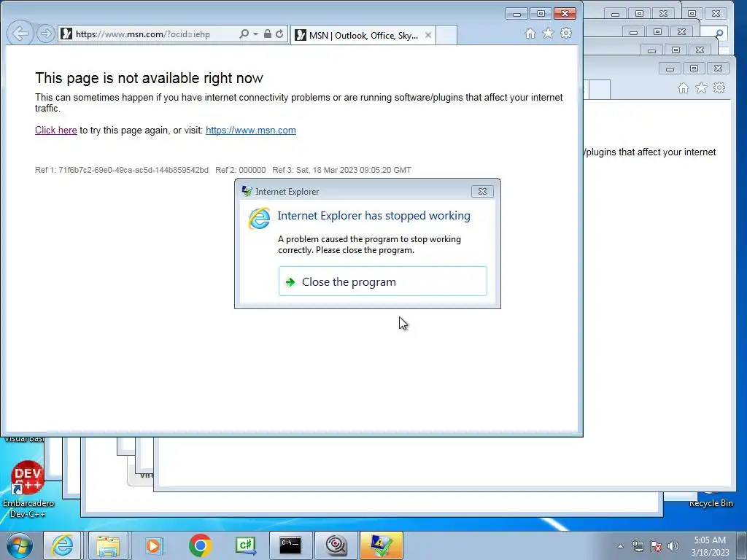This screenshot has height=560, width=747.
Task: Open the warning-checkmark app on taskbar
Action: point(381,545)
